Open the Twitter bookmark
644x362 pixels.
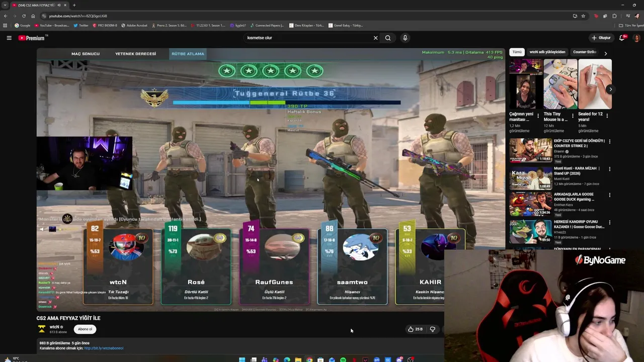81,25
